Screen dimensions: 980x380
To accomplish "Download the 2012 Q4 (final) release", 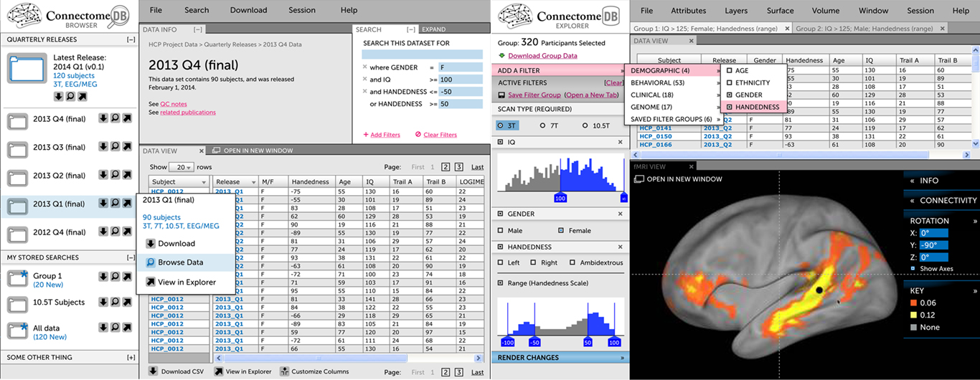I will click(x=103, y=232).
